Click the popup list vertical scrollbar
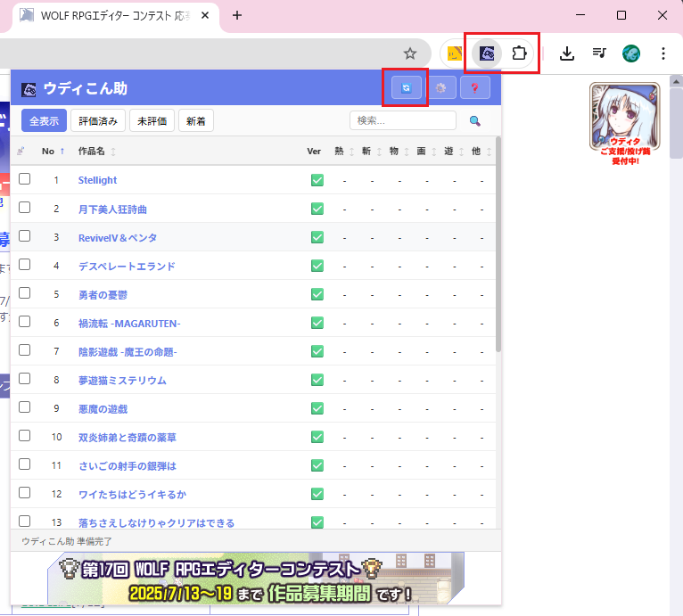Viewport: 683px width, 616px height. [498, 244]
